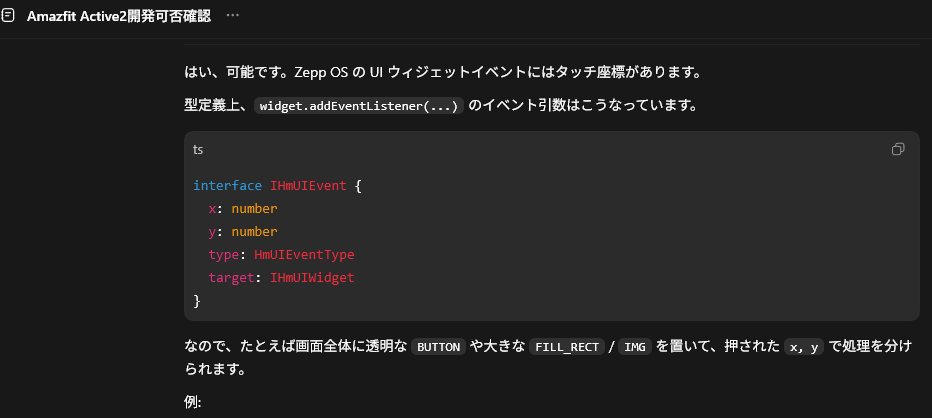The height and width of the screenshot is (418, 932).
Task: Click the inline code BUTTON
Action: (439, 347)
